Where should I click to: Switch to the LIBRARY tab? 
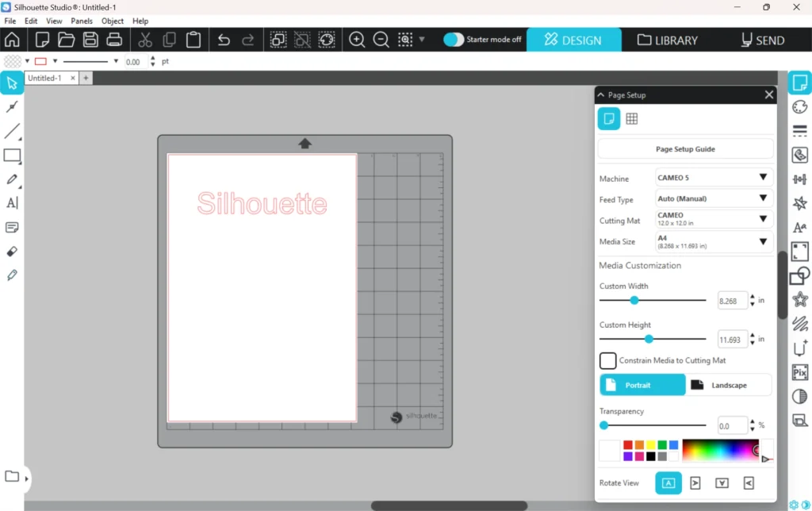pos(668,40)
